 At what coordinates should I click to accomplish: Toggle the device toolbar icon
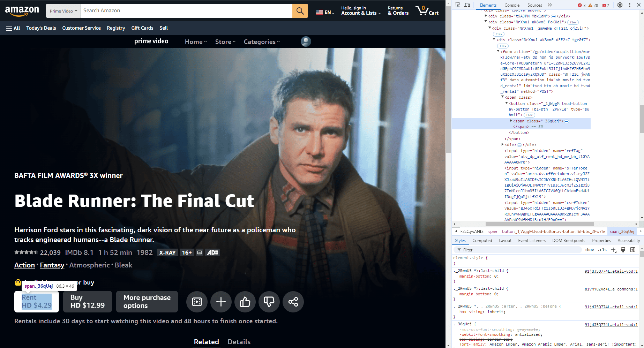tap(467, 5)
